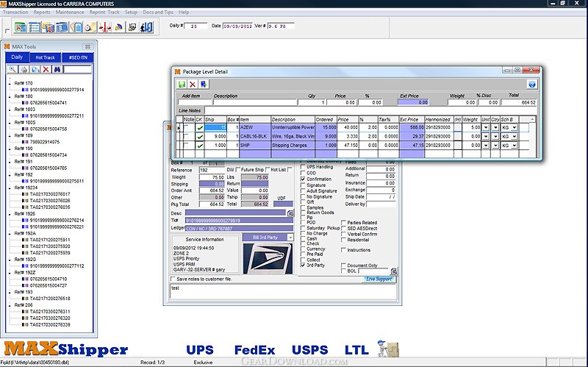588x367 pixels.
Task: Uncheck the 3rd Party checkbox
Action: coord(303,265)
